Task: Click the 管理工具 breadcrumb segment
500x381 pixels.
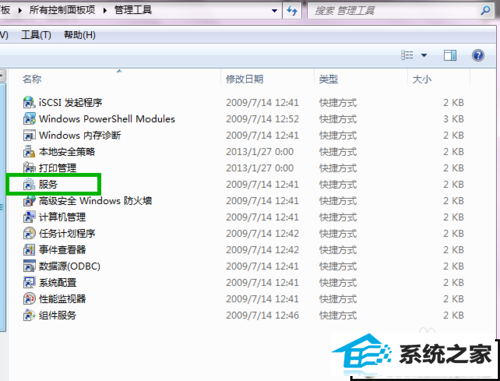Action: 133,10
